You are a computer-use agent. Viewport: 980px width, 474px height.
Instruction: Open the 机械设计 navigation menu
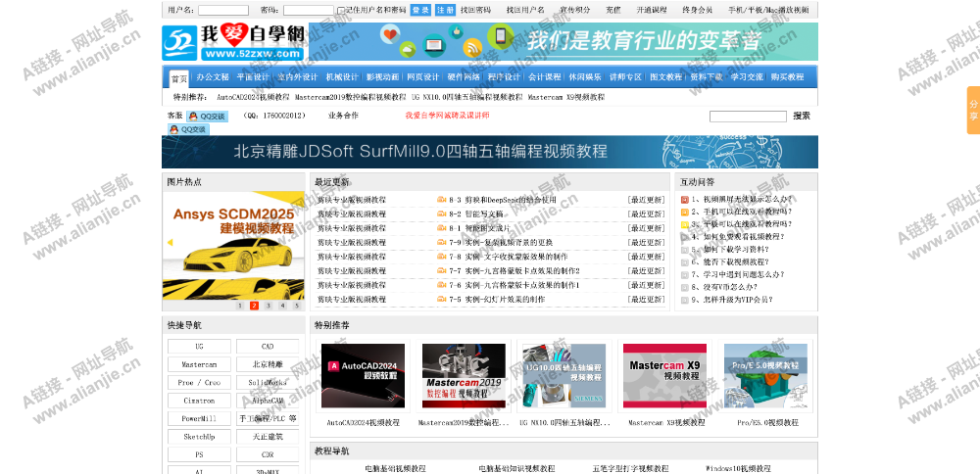point(341,77)
